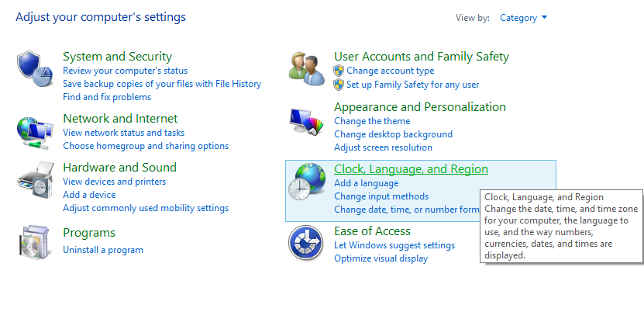
Task: Click the Appearance and Personalization monitor icon
Action: pos(305,121)
